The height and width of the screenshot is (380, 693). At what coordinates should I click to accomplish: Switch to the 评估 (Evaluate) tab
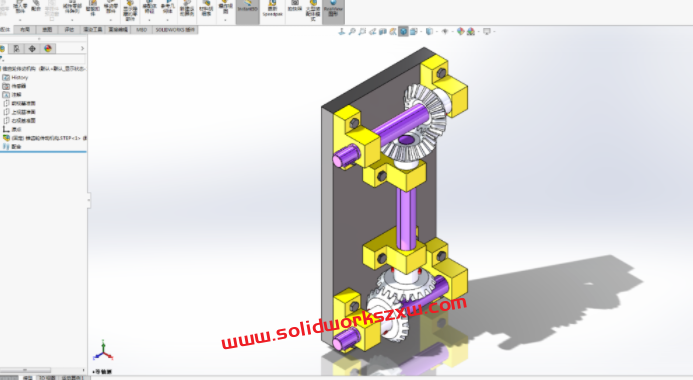click(x=69, y=30)
